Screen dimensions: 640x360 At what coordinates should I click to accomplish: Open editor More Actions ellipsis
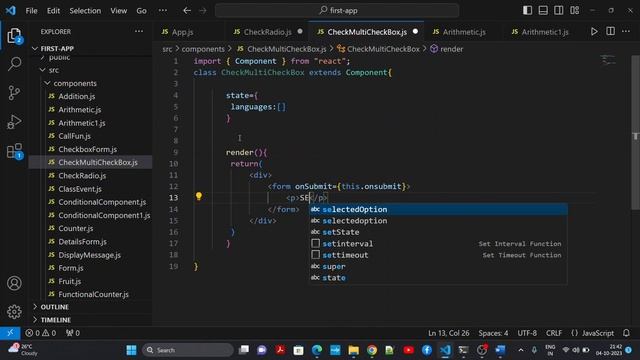click(x=626, y=31)
